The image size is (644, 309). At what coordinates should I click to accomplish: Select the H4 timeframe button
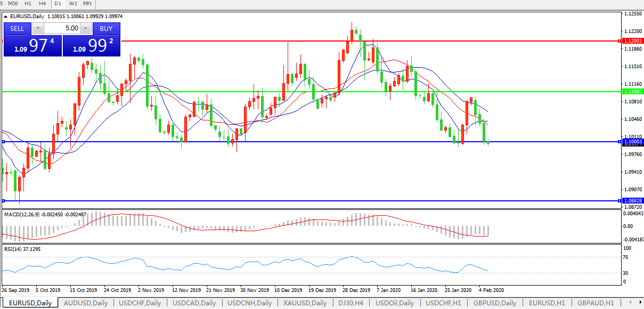coord(43,4)
